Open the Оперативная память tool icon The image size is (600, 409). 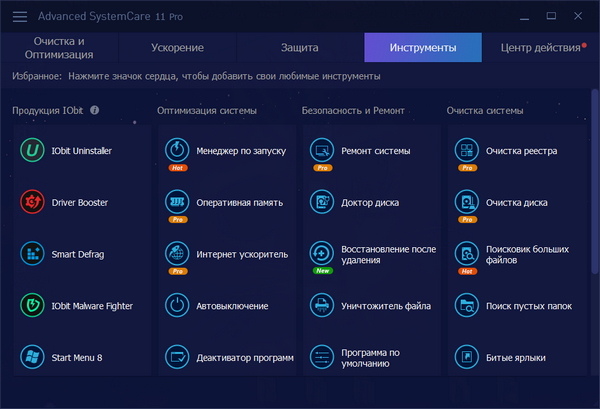coord(177,202)
